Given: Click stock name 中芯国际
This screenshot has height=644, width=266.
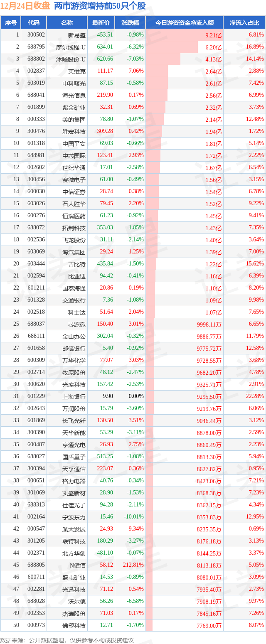Looking at the screenshot, I should click(74, 155).
